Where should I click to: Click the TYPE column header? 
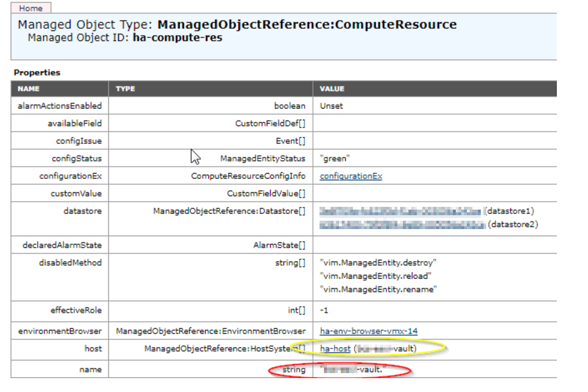point(125,89)
